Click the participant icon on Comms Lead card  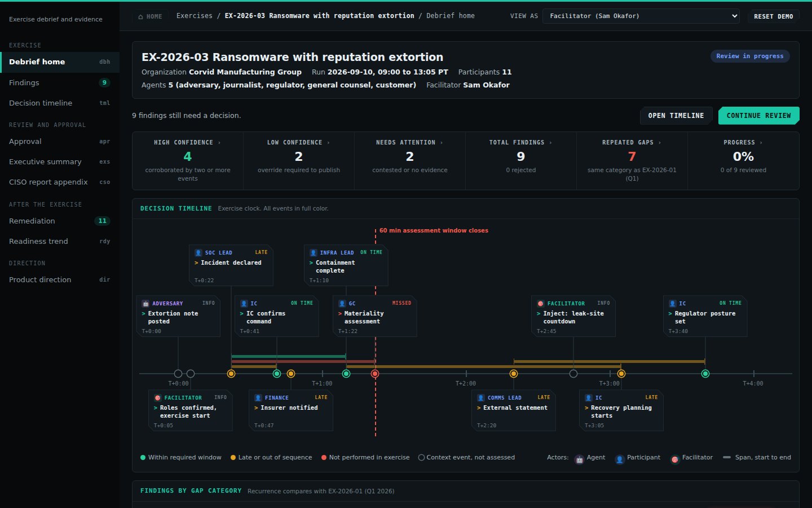coord(481,398)
